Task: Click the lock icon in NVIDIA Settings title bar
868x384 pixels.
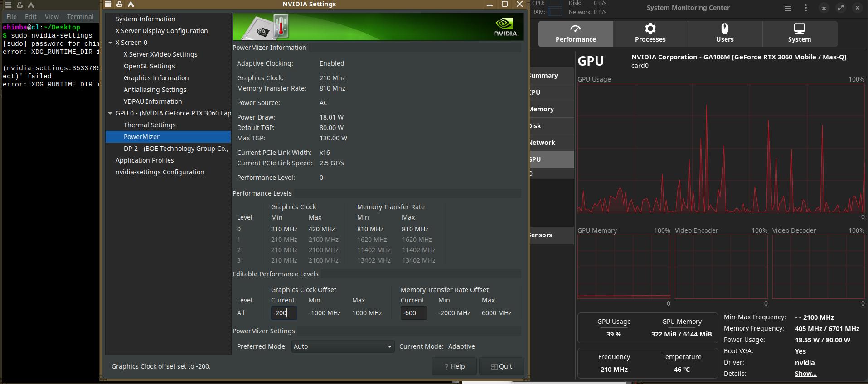Action: [119, 4]
